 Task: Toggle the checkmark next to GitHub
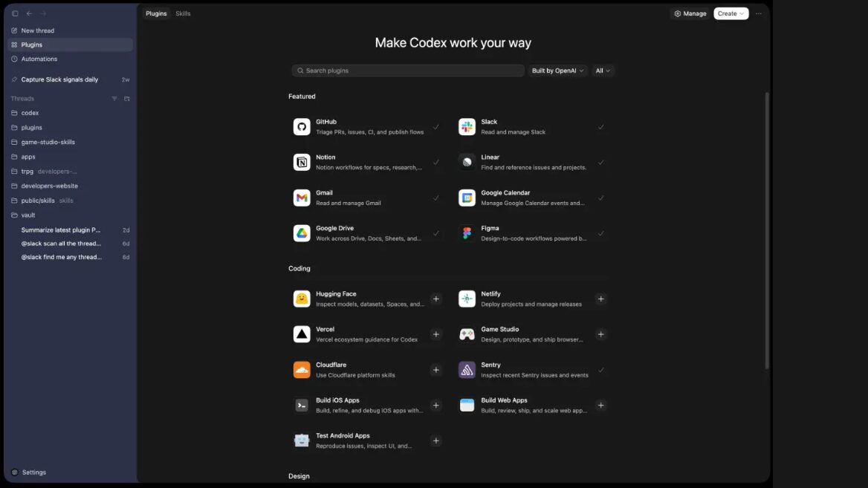click(x=436, y=126)
